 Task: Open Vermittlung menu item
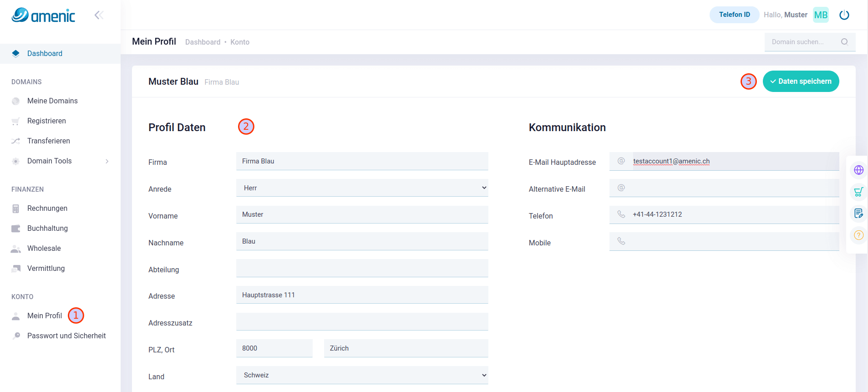(46, 268)
